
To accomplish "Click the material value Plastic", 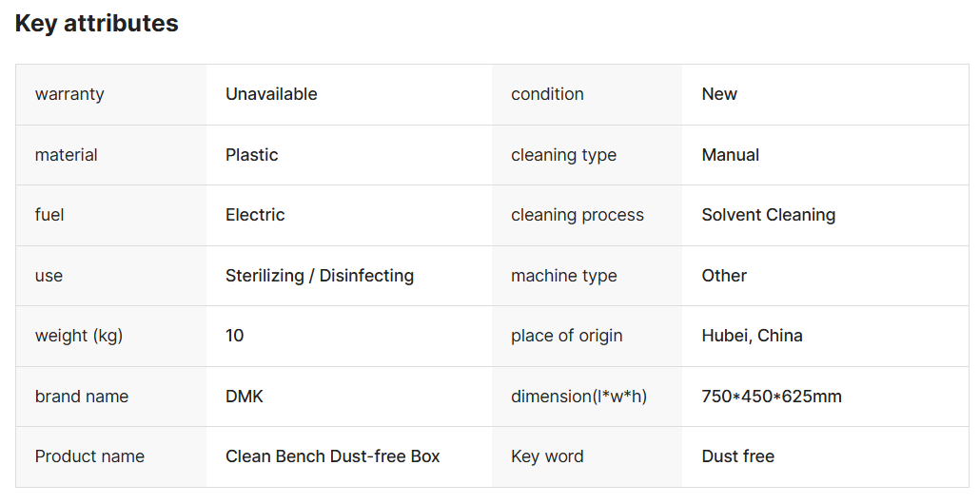I will click(252, 155).
